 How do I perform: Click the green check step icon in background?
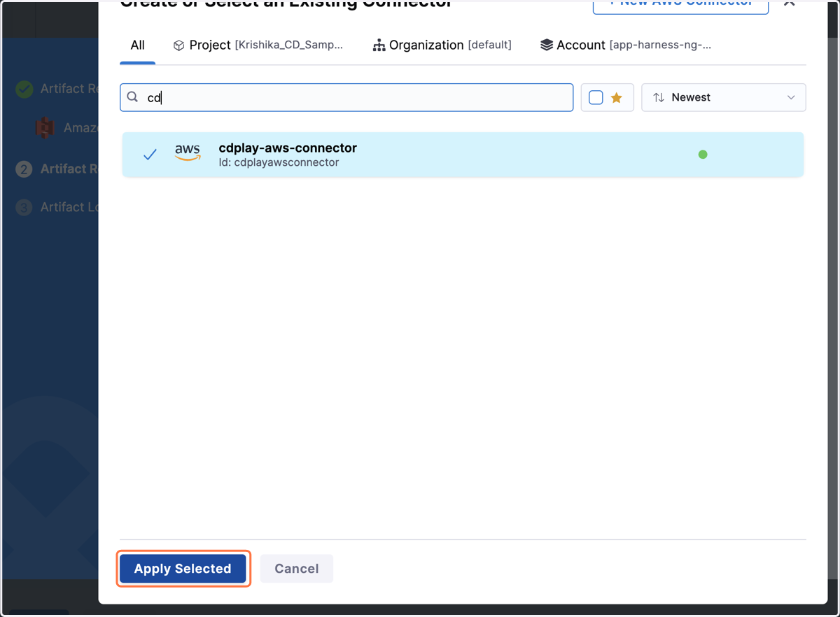click(24, 89)
